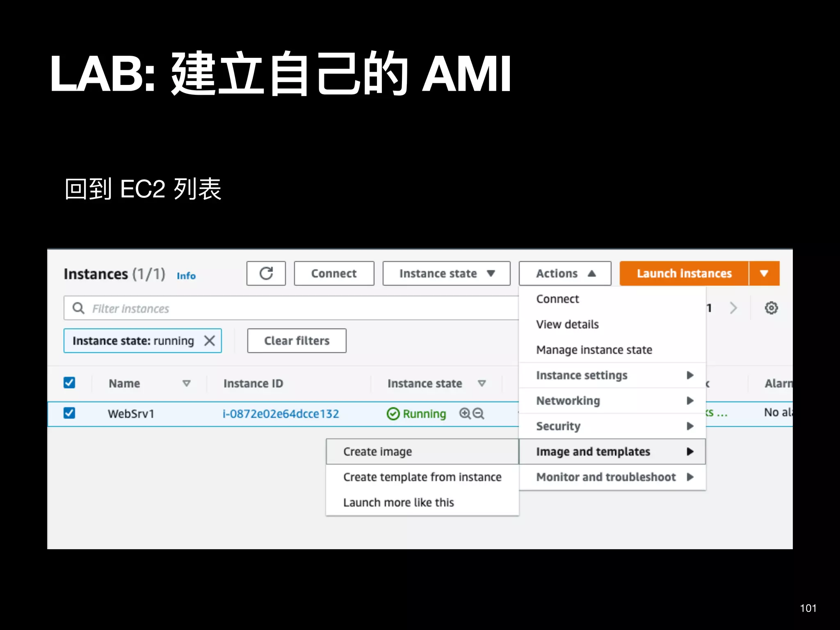Click the search magnifier icon
The image size is (840, 630).
(x=78, y=308)
